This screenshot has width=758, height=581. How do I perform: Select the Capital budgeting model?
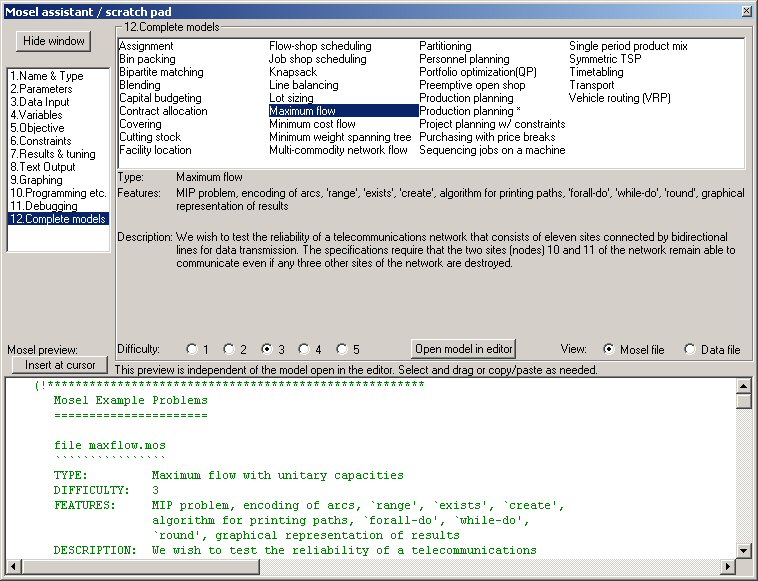click(160, 98)
